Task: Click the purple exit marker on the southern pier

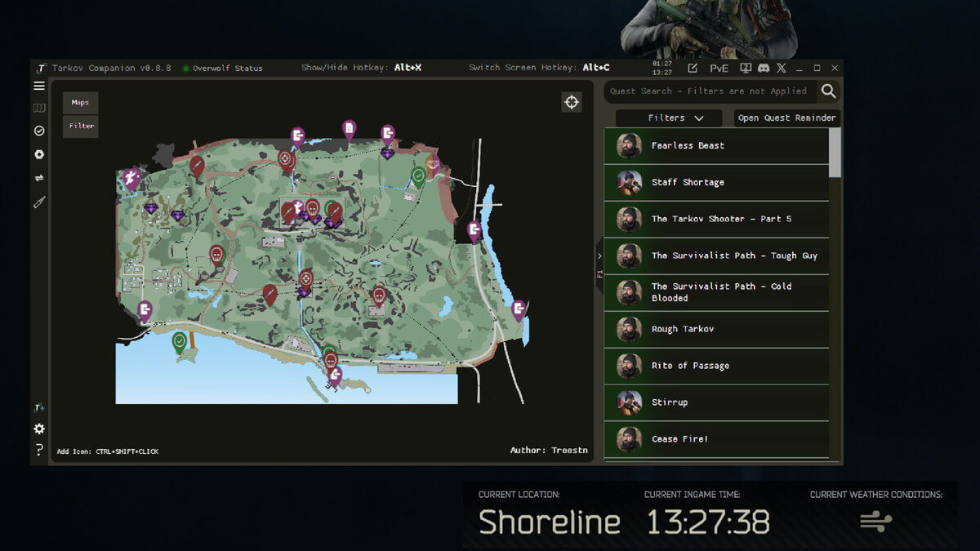Action: [x=334, y=375]
